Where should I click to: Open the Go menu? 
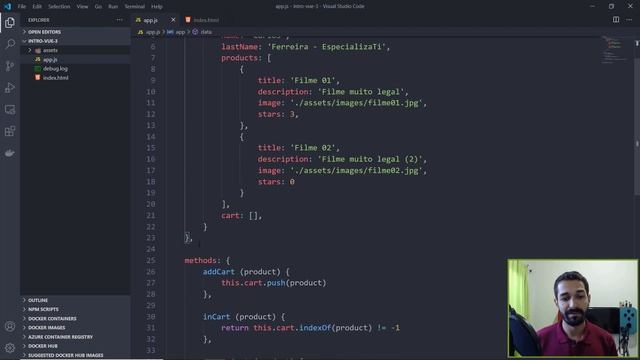[98, 7]
